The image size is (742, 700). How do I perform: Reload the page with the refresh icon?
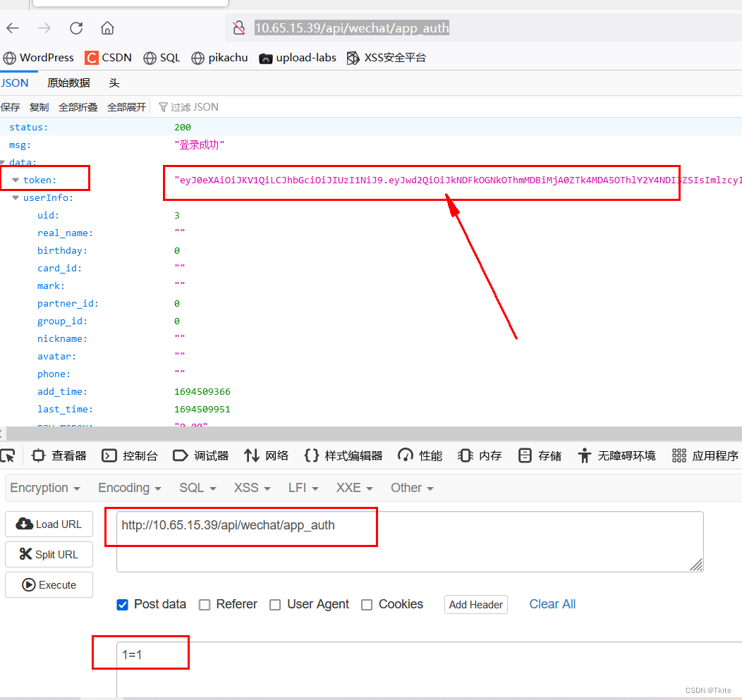click(x=76, y=27)
